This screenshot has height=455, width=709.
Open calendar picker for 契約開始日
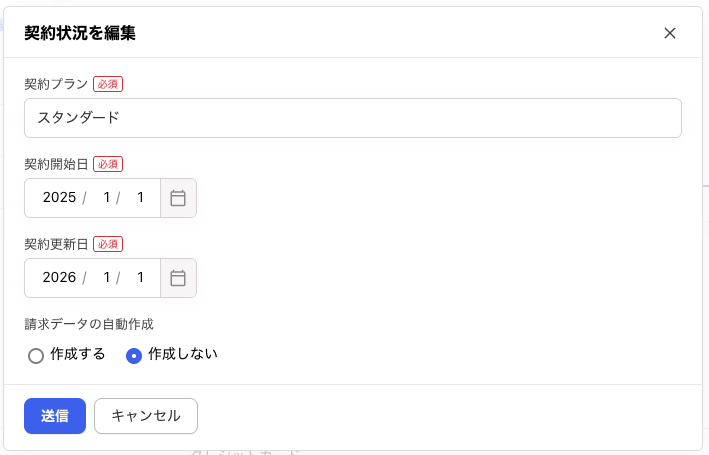(178, 198)
